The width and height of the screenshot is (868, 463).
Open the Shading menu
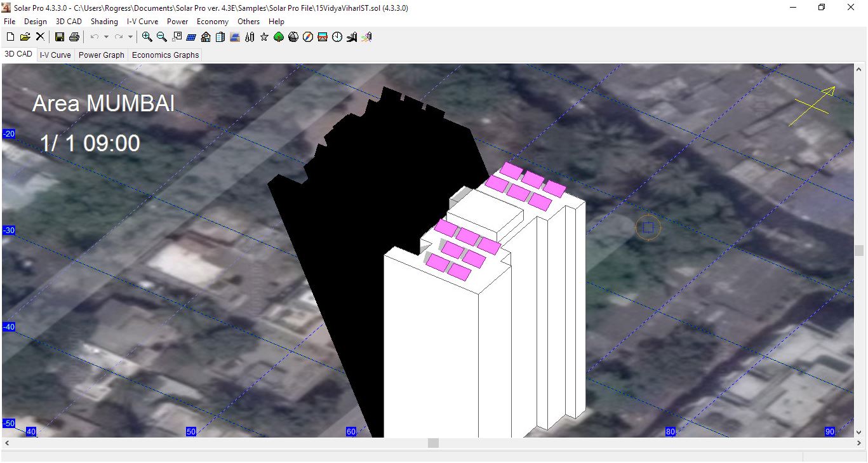104,22
